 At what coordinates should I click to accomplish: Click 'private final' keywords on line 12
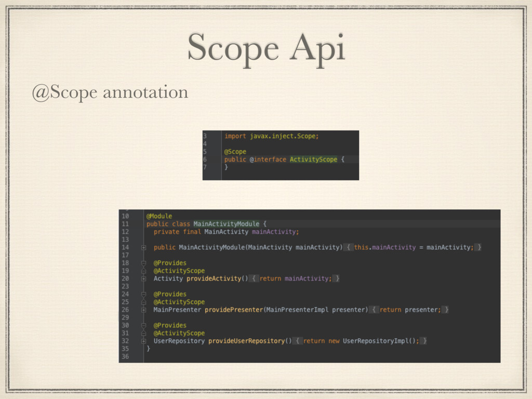click(177, 232)
